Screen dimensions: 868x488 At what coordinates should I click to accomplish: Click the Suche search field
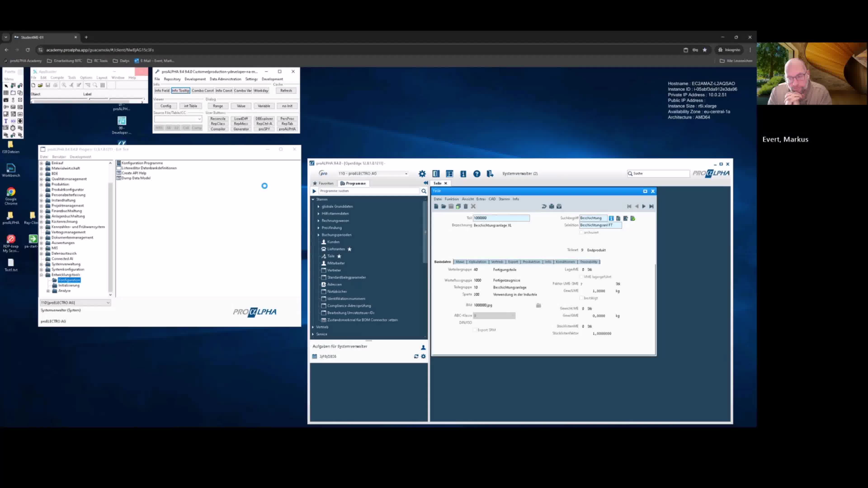pyautogui.click(x=658, y=174)
